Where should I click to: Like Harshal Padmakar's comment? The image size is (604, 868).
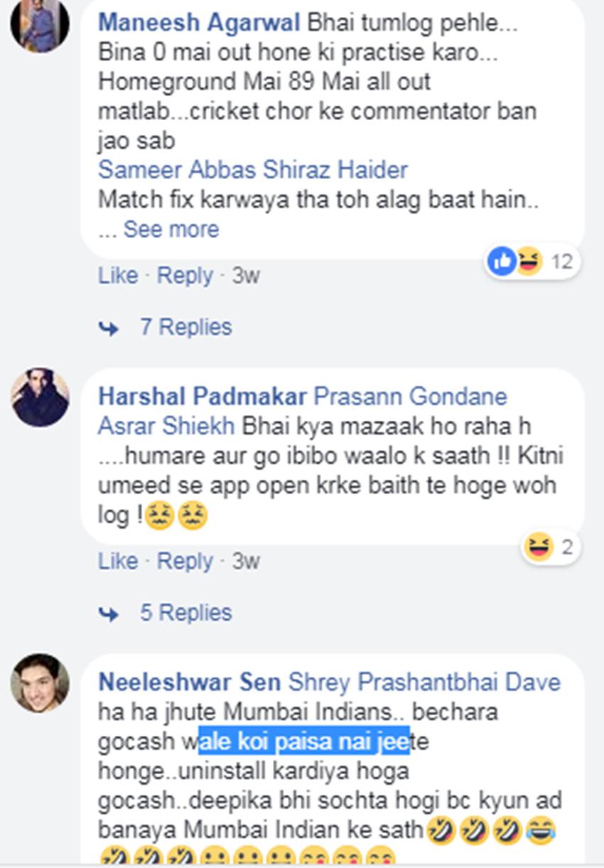click(x=118, y=562)
